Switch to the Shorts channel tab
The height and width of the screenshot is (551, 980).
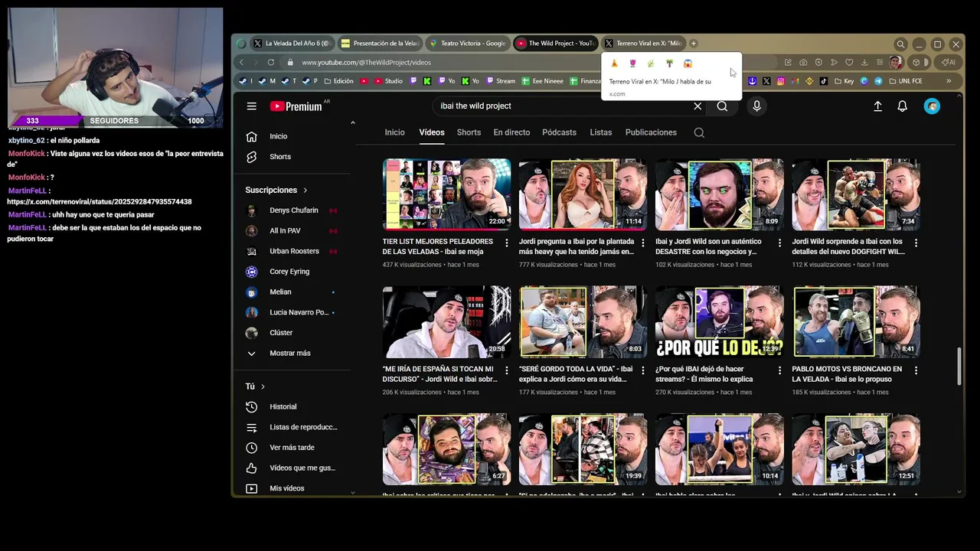coord(469,132)
